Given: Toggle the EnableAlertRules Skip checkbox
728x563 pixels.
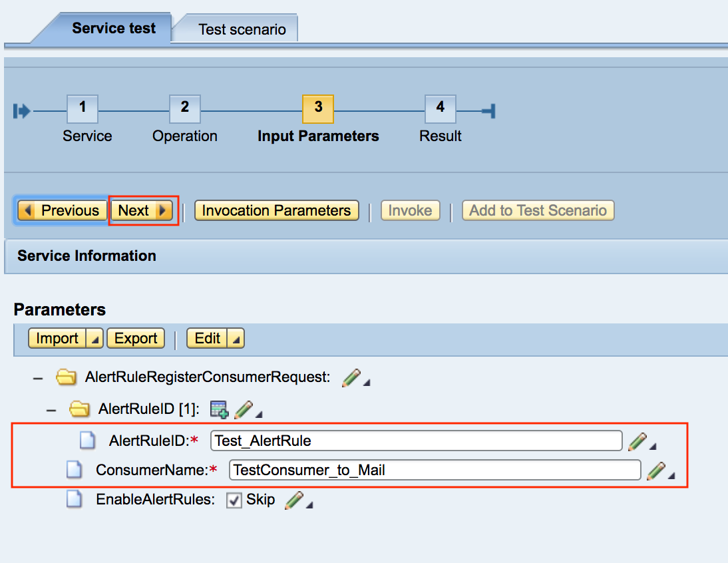Looking at the screenshot, I should (234, 500).
